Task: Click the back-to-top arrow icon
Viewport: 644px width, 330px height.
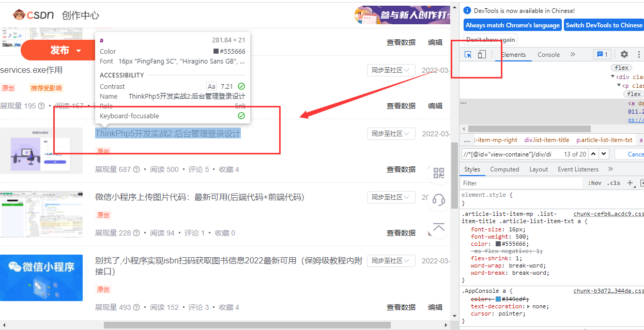Action: tap(439, 227)
